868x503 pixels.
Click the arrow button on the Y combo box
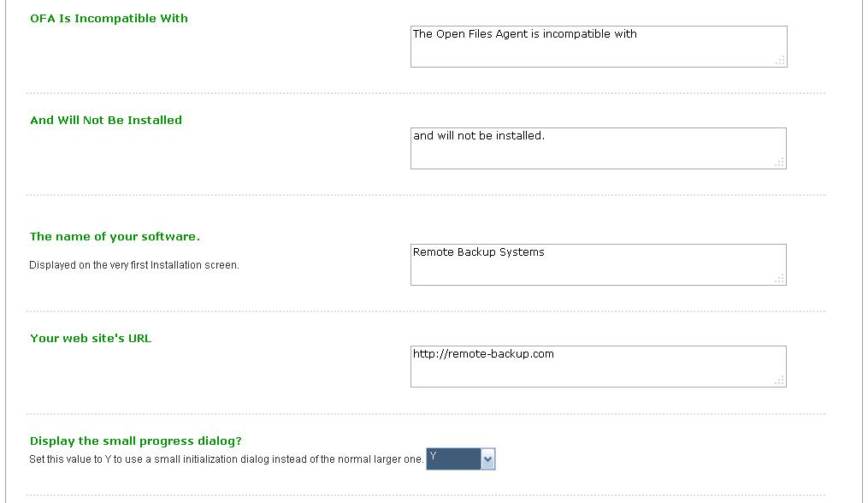pos(487,459)
